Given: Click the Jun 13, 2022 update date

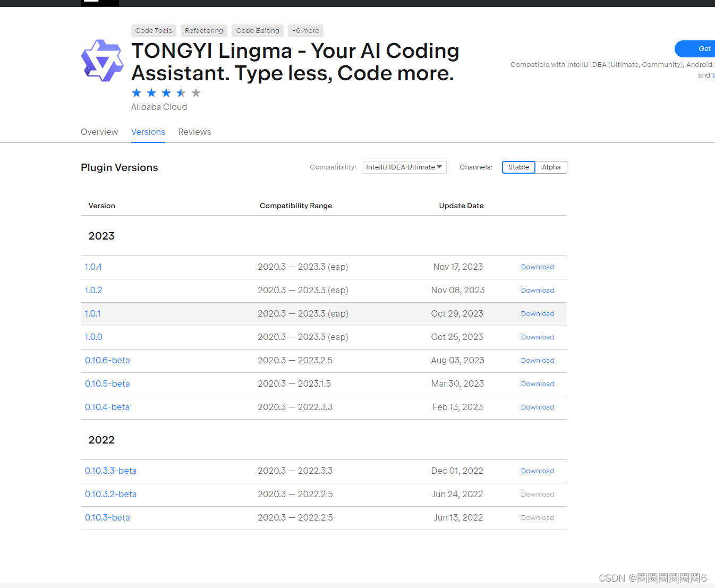Looking at the screenshot, I should pyautogui.click(x=458, y=518).
